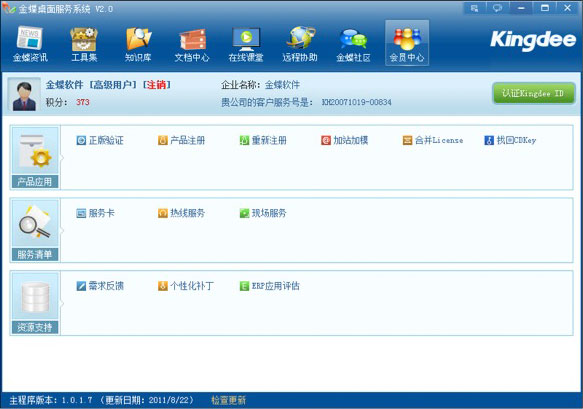Screen dimensions: 583x409
Task: Open 个性化补丁 custom patch link
Action: point(192,286)
